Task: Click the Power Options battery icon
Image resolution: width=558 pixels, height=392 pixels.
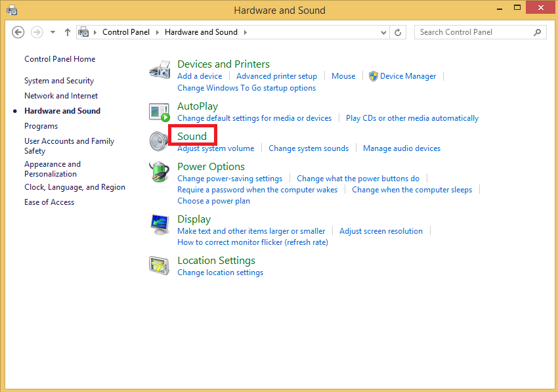Action: [x=159, y=171]
